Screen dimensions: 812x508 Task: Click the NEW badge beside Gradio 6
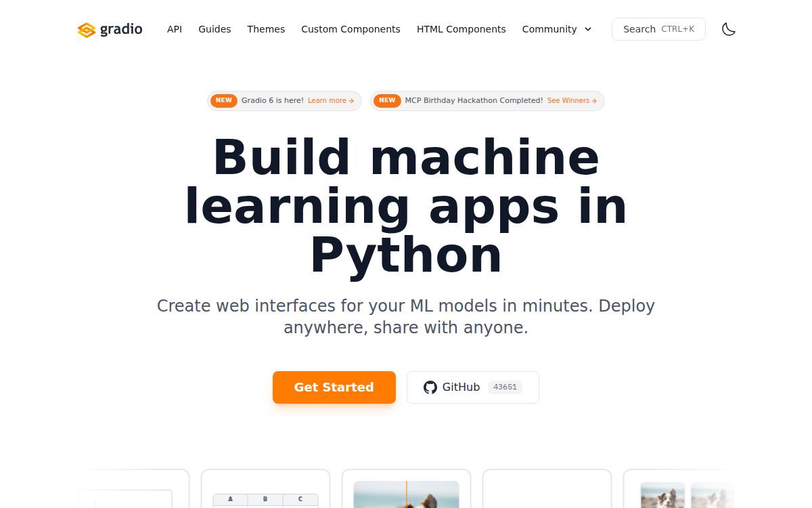tap(223, 100)
